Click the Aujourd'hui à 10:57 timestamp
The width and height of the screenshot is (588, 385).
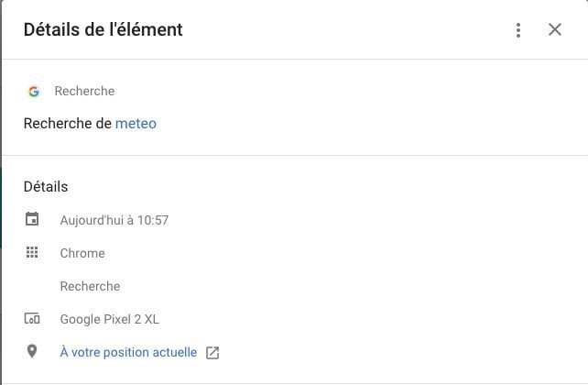click(x=114, y=220)
